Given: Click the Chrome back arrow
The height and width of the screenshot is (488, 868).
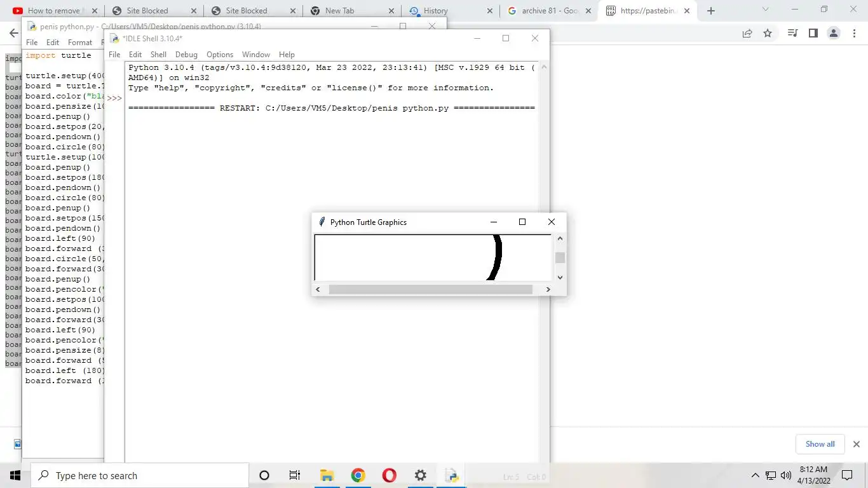Looking at the screenshot, I should pyautogui.click(x=13, y=34).
